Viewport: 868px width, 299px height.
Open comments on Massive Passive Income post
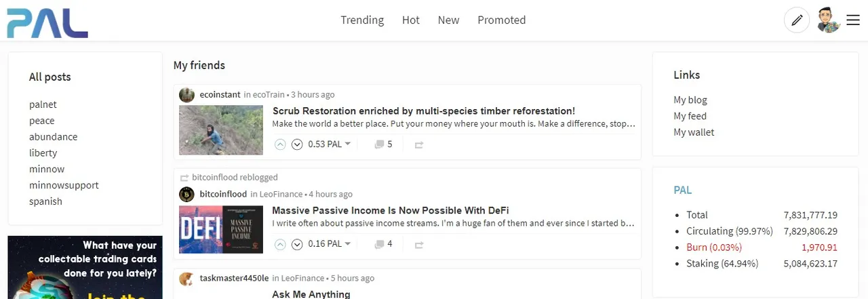coord(383,244)
